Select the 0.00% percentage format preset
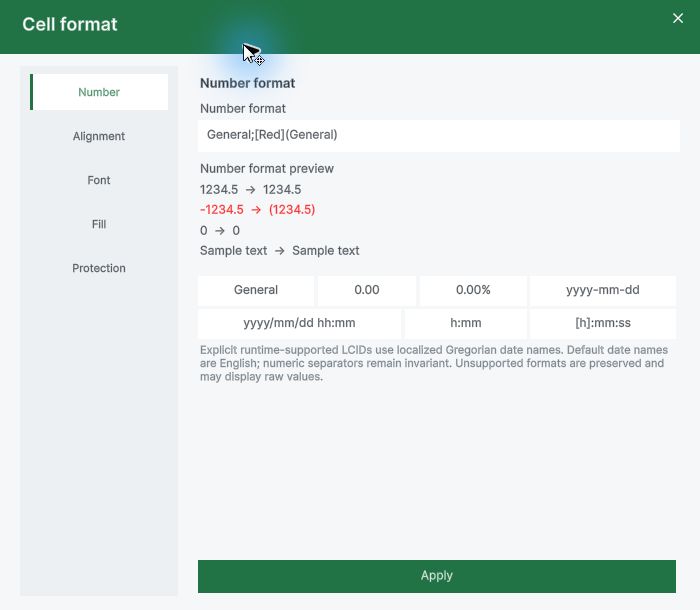Viewport: 700px width, 610px height. (473, 290)
